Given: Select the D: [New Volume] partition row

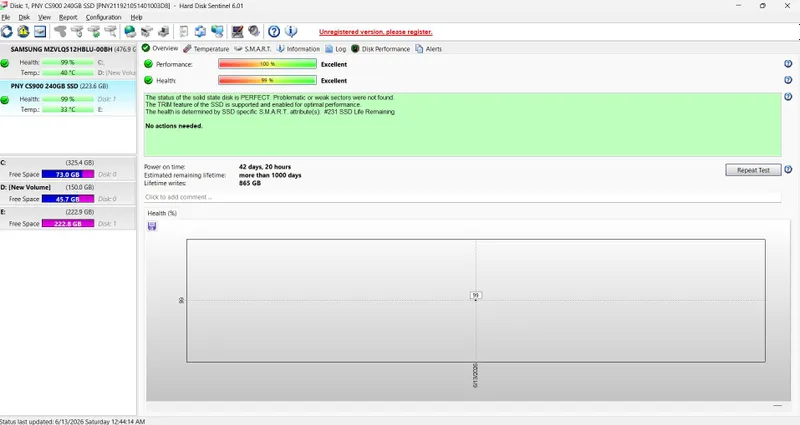Looking at the screenshot, I should [68, 193].
